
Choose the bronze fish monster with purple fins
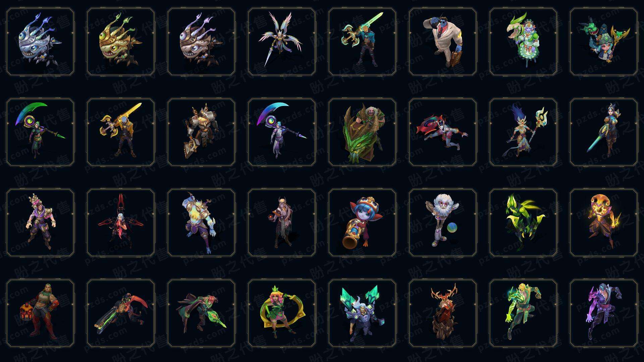click(201, 42)
